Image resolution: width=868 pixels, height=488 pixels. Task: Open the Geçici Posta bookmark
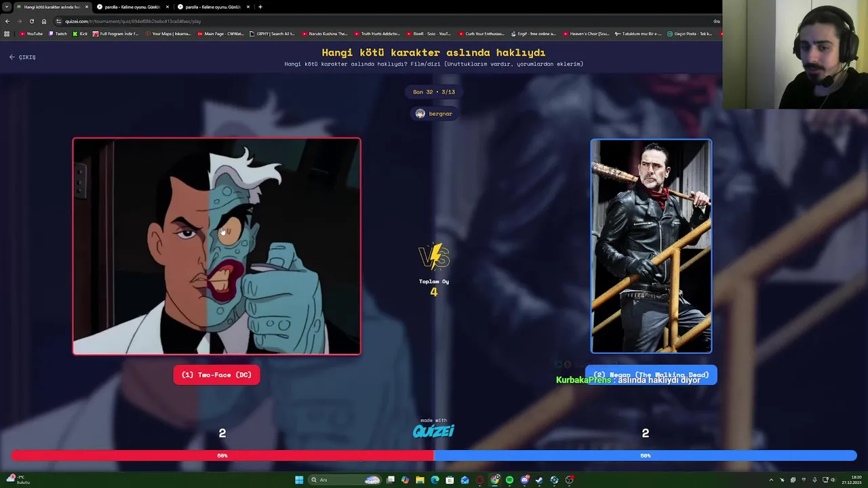(690, 34)
